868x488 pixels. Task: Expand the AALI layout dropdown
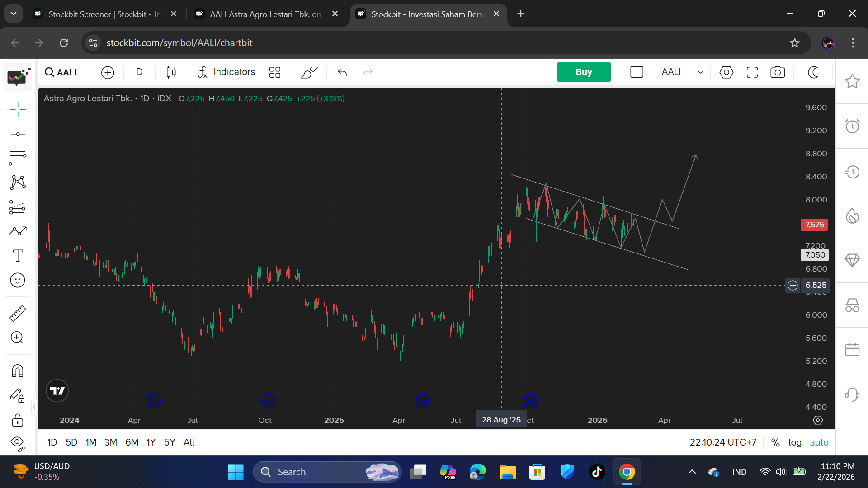[700, 72]
